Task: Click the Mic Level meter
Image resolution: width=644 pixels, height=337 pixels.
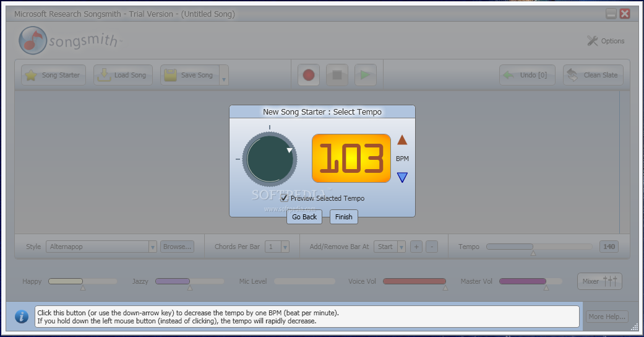Action: click(x=304, y=281)
